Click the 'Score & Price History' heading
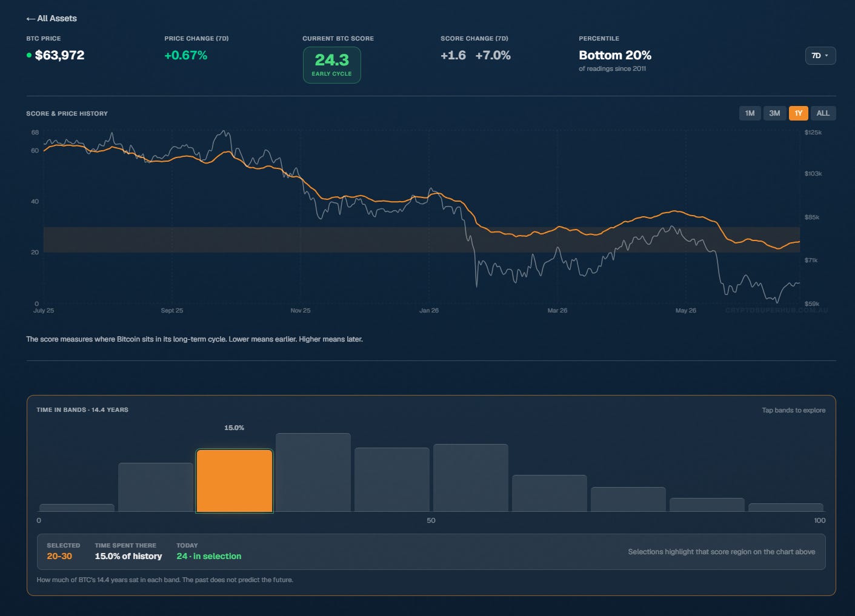The width and height of the screenshot is (855, 616). pyautogui.click(x=67, y=113)
